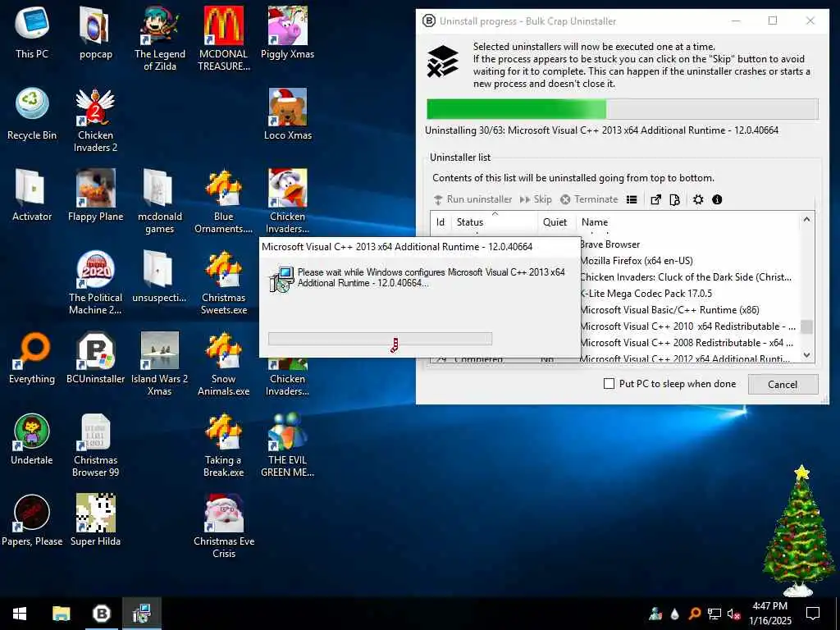Select Flappy Plane desktop shortcut
Viewport: 840px width, 630px height.
[x=95, y=195]
